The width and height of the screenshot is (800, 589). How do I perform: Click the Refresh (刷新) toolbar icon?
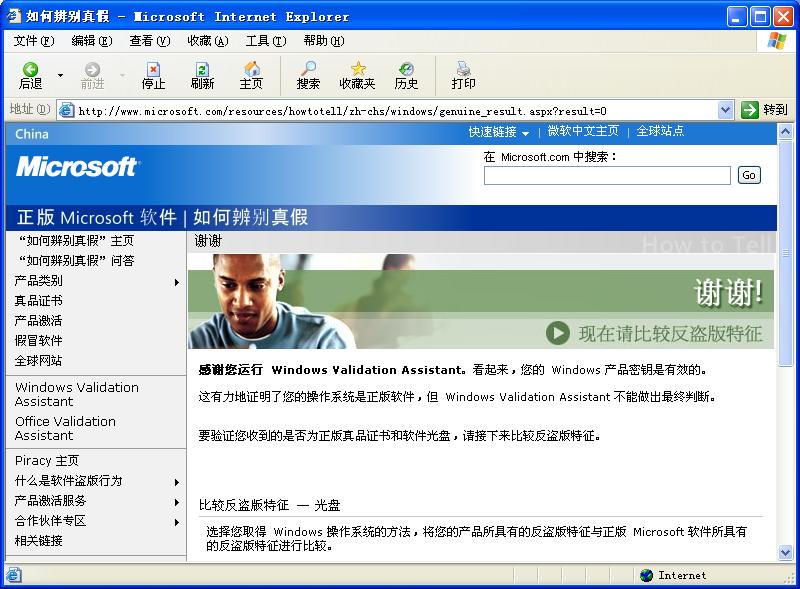pyautogui.click(x=202, y=69)
